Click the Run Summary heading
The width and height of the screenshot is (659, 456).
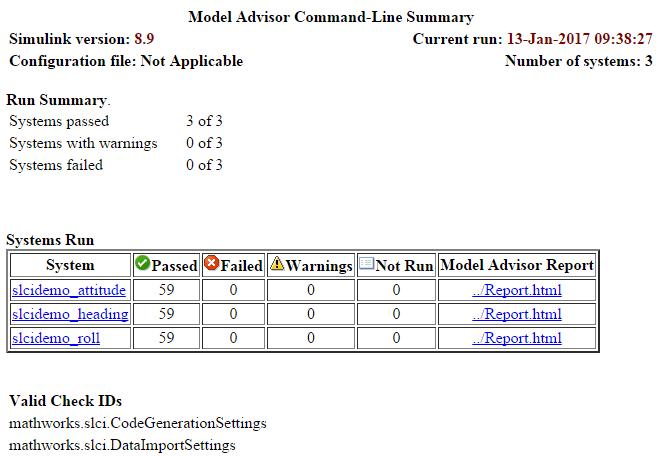click(x=56, y=100)
